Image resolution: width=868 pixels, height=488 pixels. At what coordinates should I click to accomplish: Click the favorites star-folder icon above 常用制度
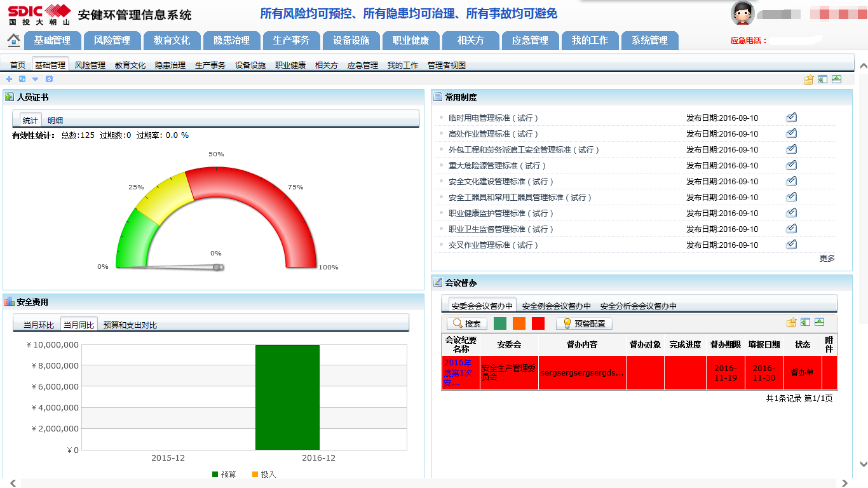pyautogui.click(x=808, y=79)
